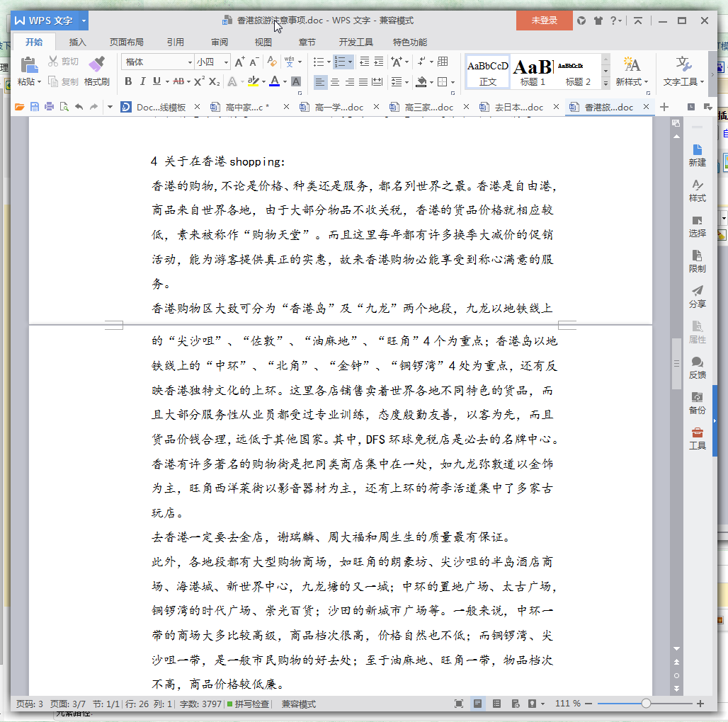
Task: Align text left
Action: point(320,82)
